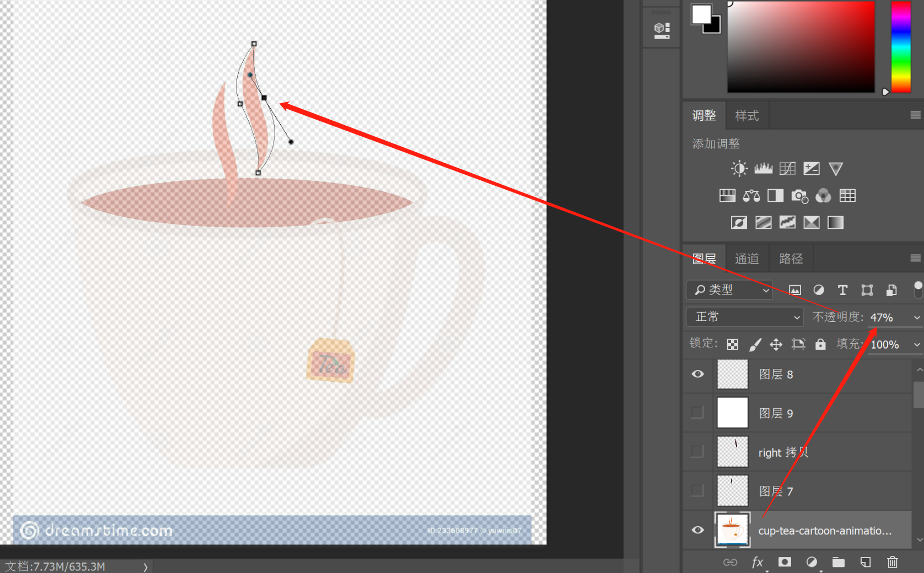Open the fx layer style menu
This screenshot has width=924, height=573.
point(758,562)
